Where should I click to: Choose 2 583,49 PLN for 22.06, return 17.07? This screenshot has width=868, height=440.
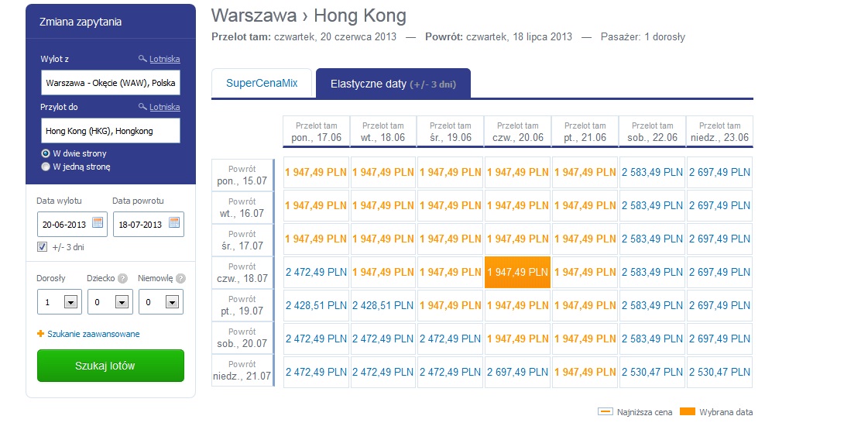[x=652, y=239]
